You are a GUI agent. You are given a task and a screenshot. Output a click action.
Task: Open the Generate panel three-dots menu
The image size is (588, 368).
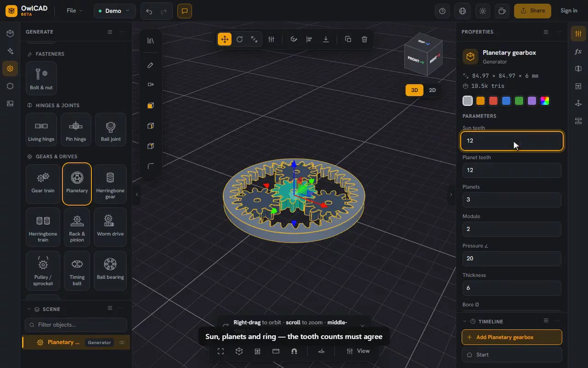point(123,32)
